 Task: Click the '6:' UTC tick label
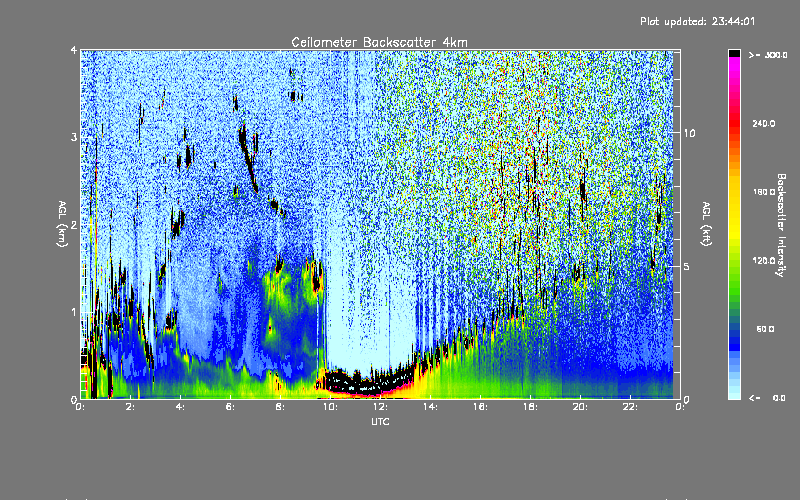coord(231,407)
